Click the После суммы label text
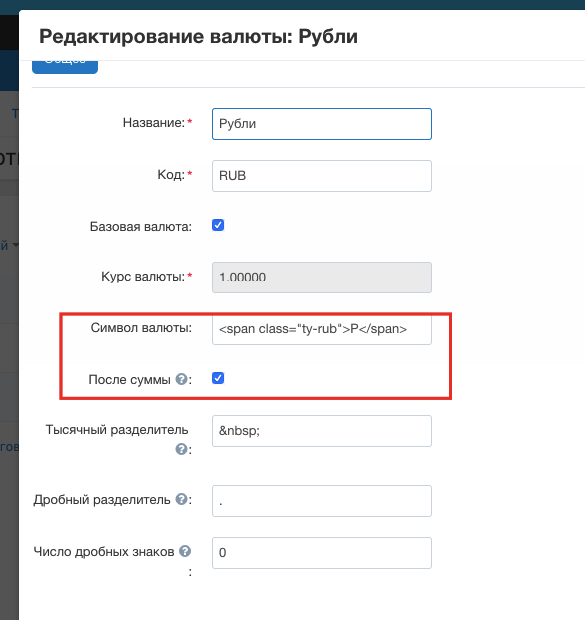The height and width of the screenshot is (620, 585). pyautogui.click(x=129, y=380)
